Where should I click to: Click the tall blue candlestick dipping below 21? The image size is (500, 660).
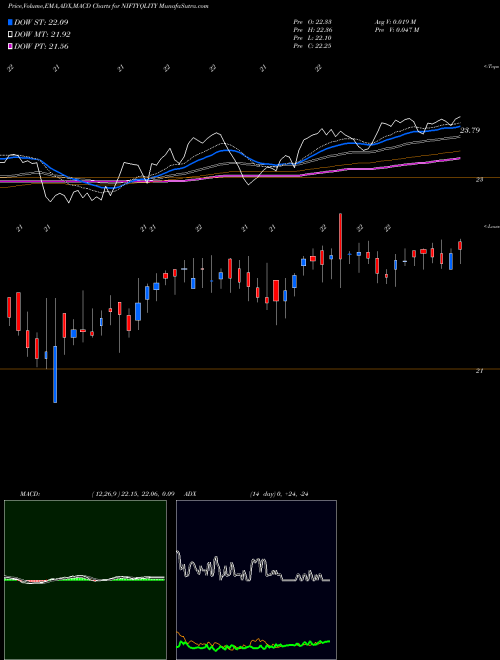pyautogui.click(x=55, y=374)
